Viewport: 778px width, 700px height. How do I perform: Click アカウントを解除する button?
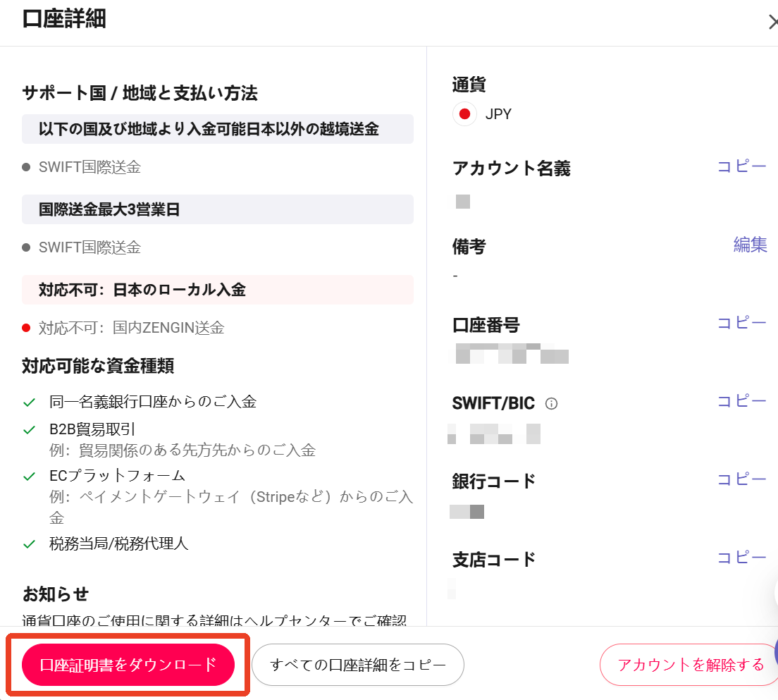(690, 665)
